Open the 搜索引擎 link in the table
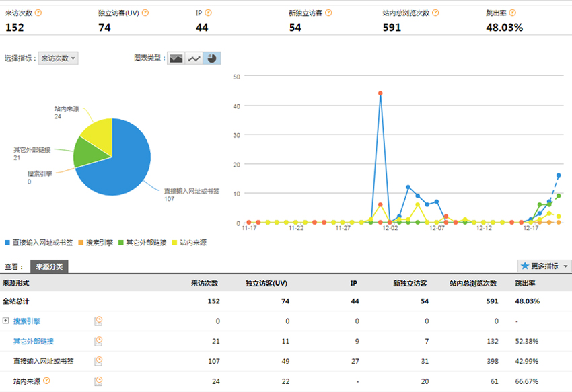 click(26, 321)
